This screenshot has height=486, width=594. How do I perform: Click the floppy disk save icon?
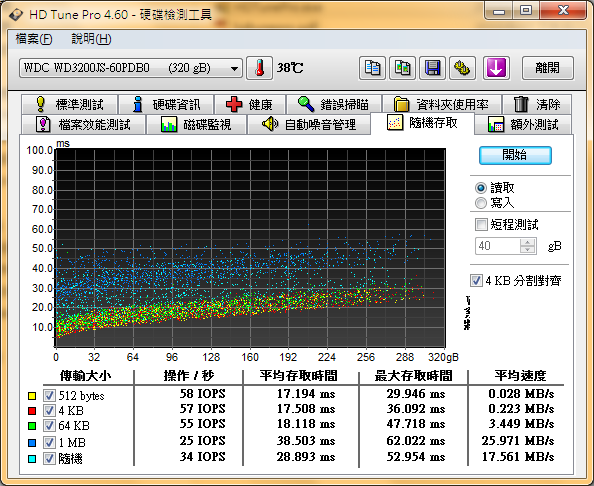point(432,68)
